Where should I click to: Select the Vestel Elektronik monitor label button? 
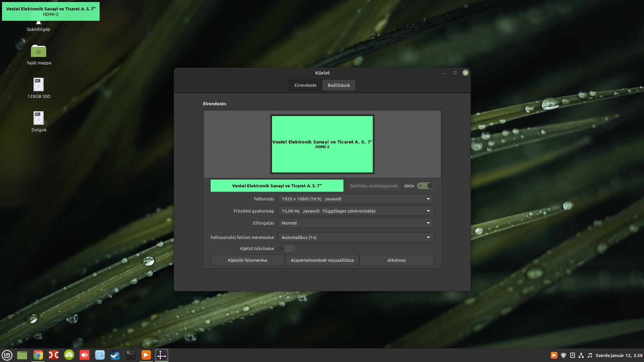tap(277, 186)
